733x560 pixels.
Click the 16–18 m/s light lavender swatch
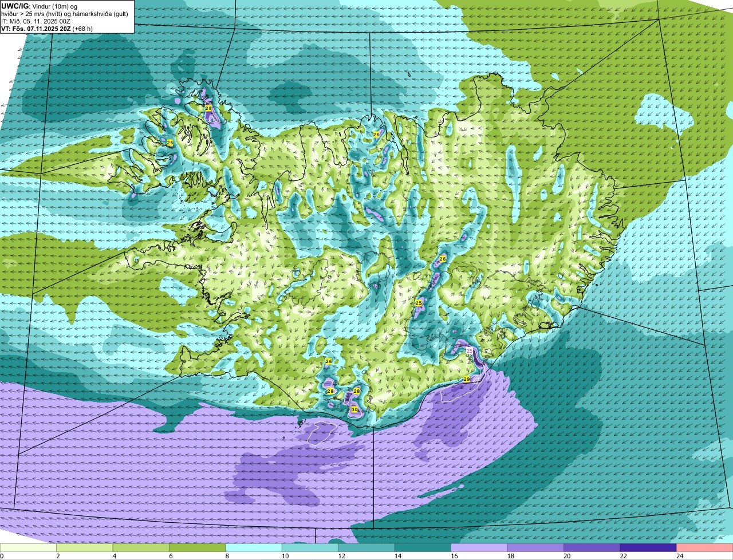(x=480, y=548)
